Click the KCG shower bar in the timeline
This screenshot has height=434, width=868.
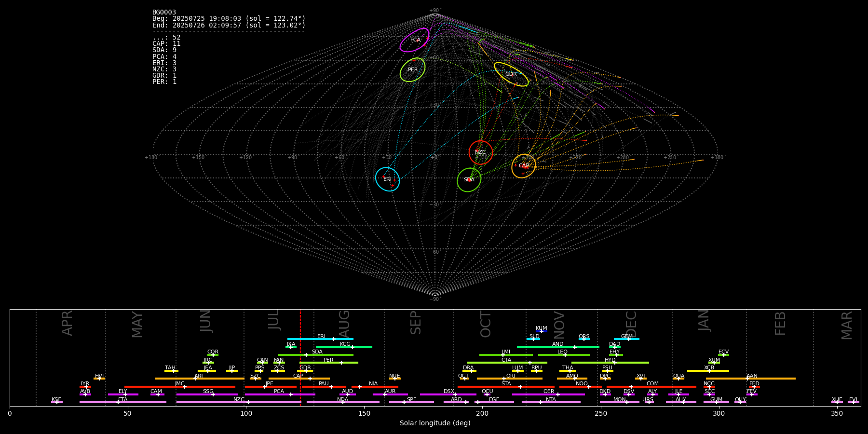(x=344, y=347)
